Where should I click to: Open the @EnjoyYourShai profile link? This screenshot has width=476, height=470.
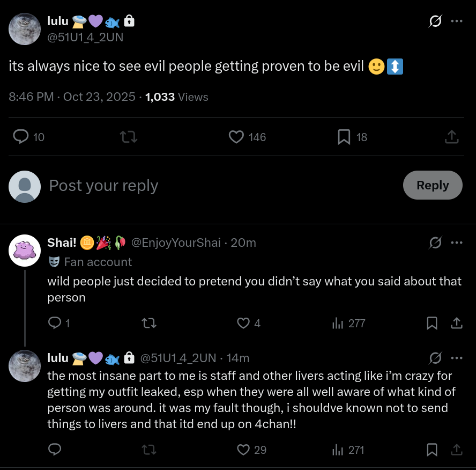(176, 243)
